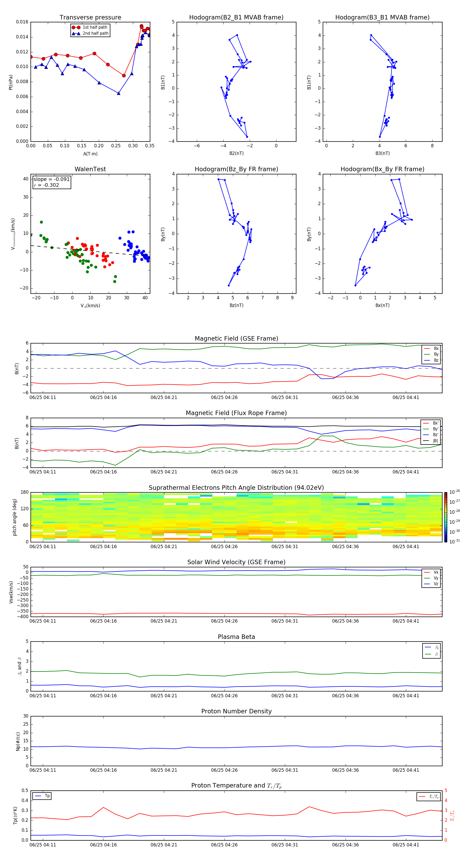
Task: Click the βp legend entry in Plasma Beta
Action: click(431, 647)
